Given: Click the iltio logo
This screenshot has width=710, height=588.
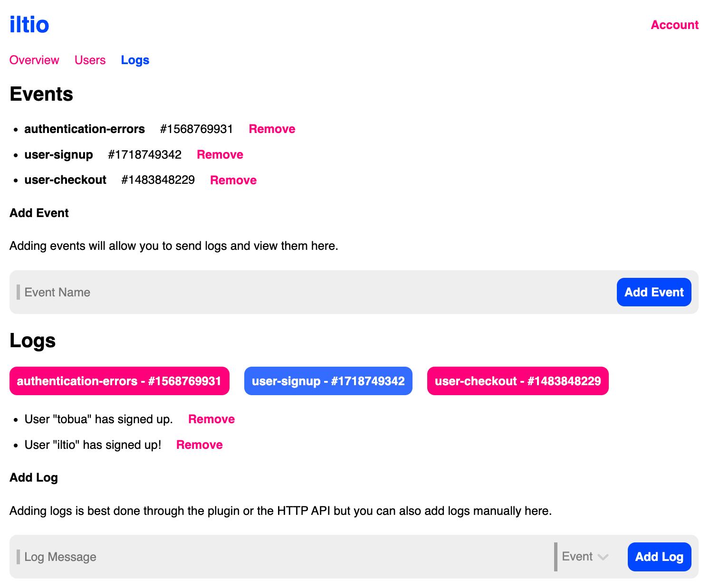Looking at the screenshot, I should click(29, 25).
